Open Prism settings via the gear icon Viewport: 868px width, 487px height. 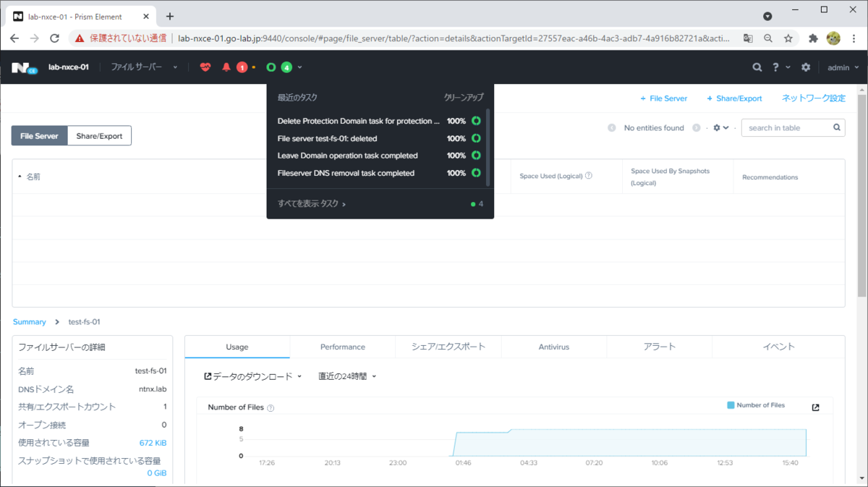click(805, 66)
